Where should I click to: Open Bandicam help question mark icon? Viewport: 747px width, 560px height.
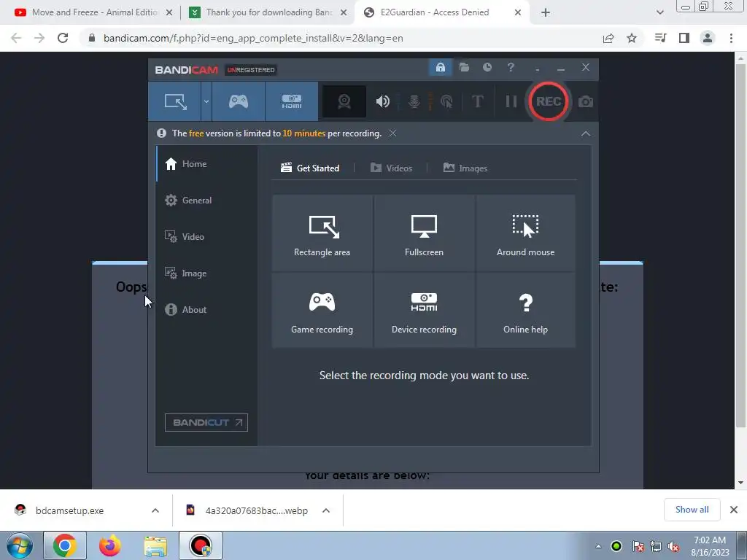pyautogui.click(x=511, y=68)
